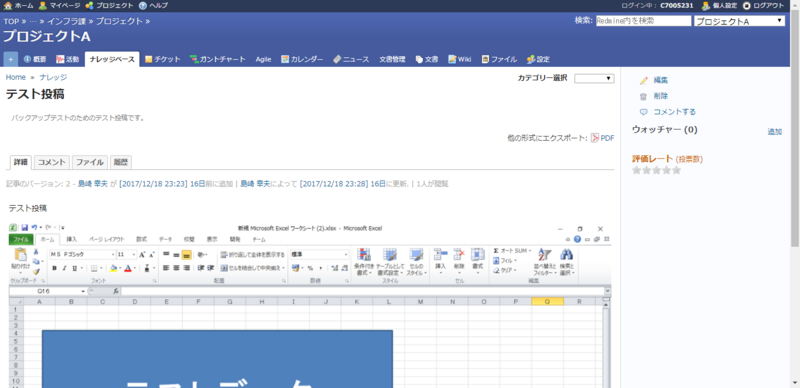
Task: Click the 挿入 ribbon tab in Excel image
Action: [72, 239]
